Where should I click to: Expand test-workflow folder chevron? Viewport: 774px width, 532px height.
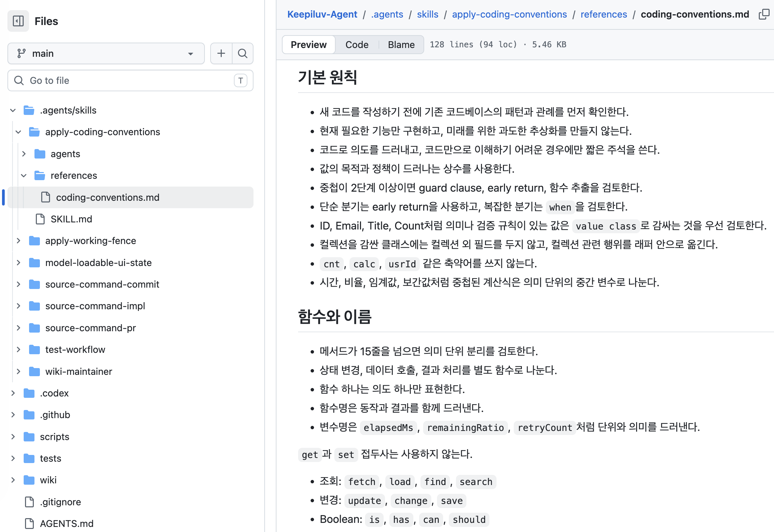(x=18, y=349)
